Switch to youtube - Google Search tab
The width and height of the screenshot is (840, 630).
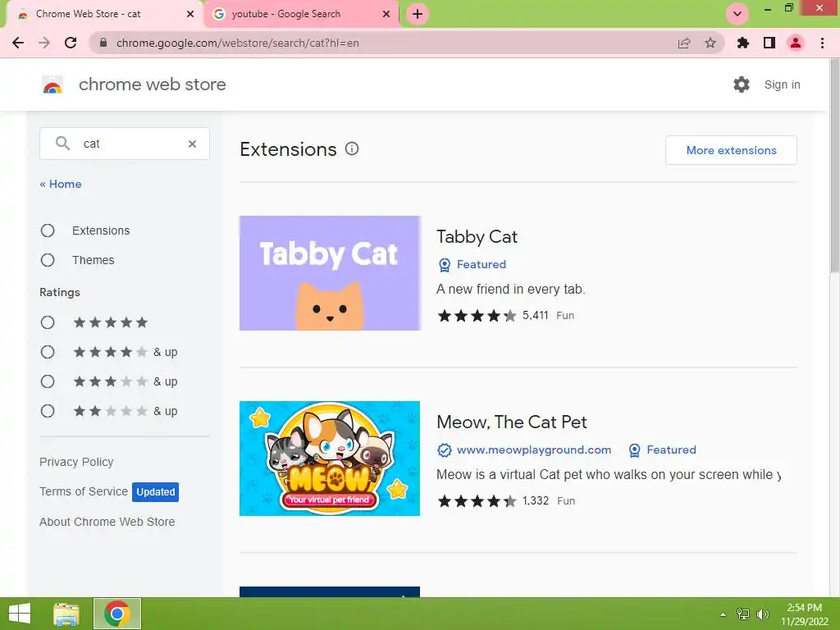pyautogui.click(x=302, y=14)
